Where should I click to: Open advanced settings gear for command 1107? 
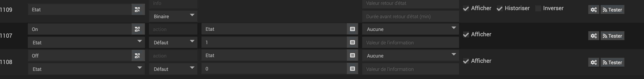[594, 36]
